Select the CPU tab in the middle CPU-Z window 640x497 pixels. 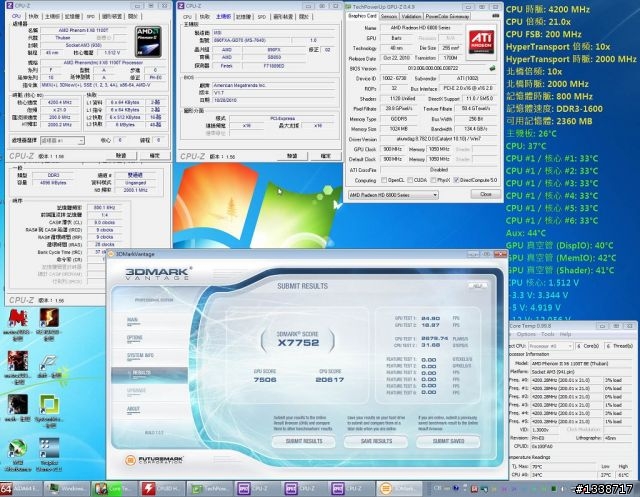[187, 17]
